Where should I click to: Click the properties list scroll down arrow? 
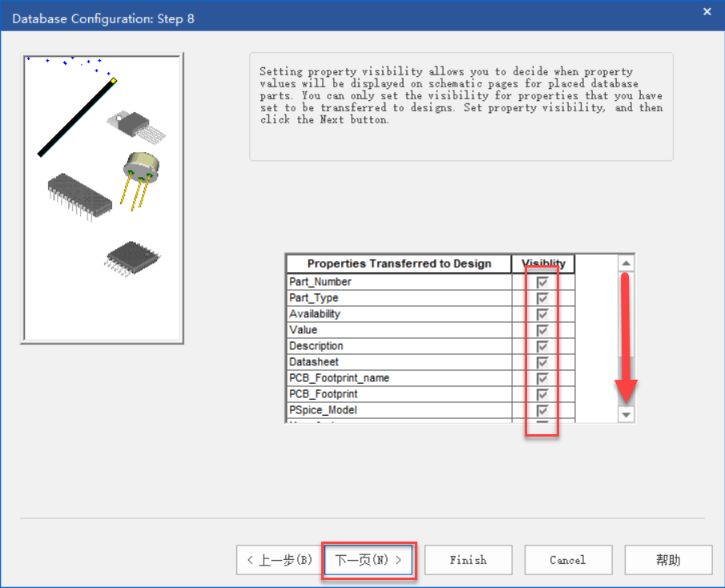626,414
